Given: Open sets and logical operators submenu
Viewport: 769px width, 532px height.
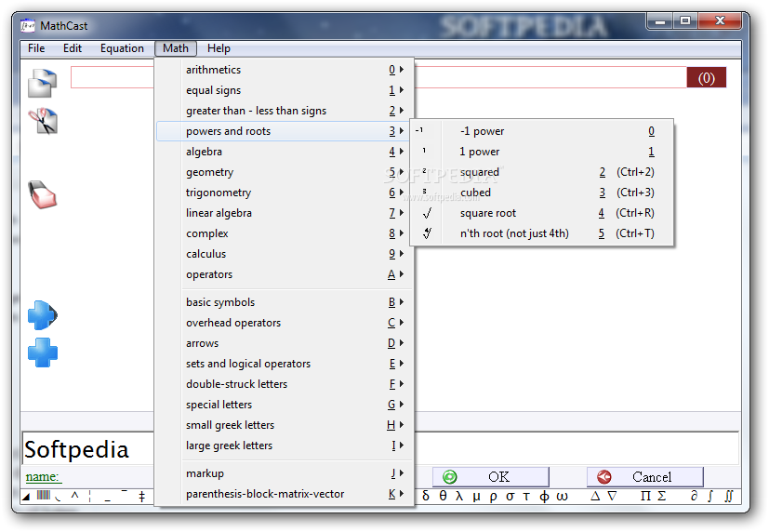Looking at the screenshot, I should (285, 364).
